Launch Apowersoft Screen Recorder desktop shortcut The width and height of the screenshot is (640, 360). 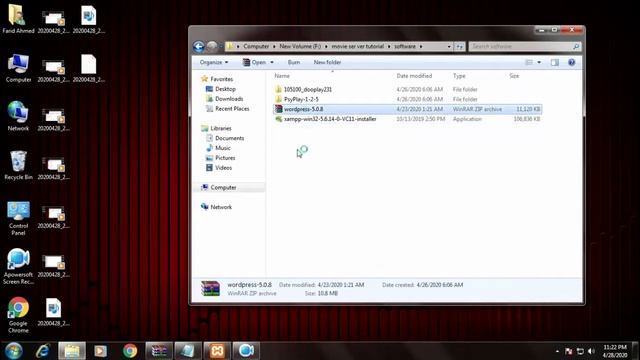coord(18,267)
